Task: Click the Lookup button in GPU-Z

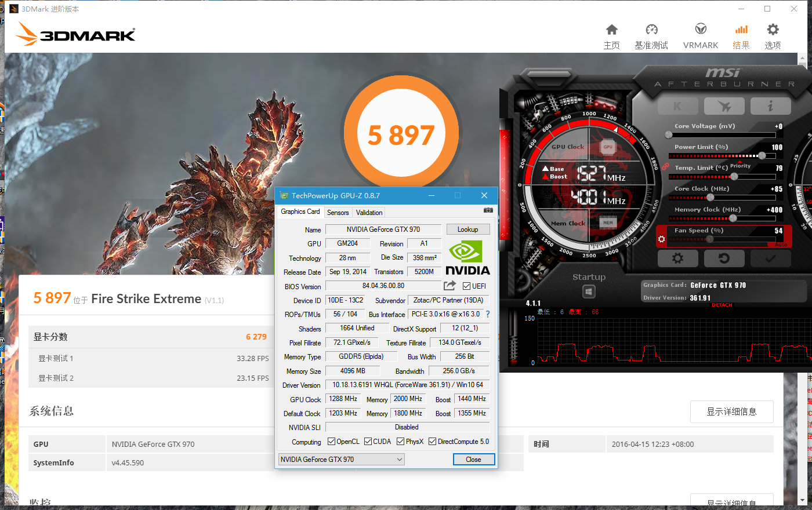Action: (x=468, y=230)
